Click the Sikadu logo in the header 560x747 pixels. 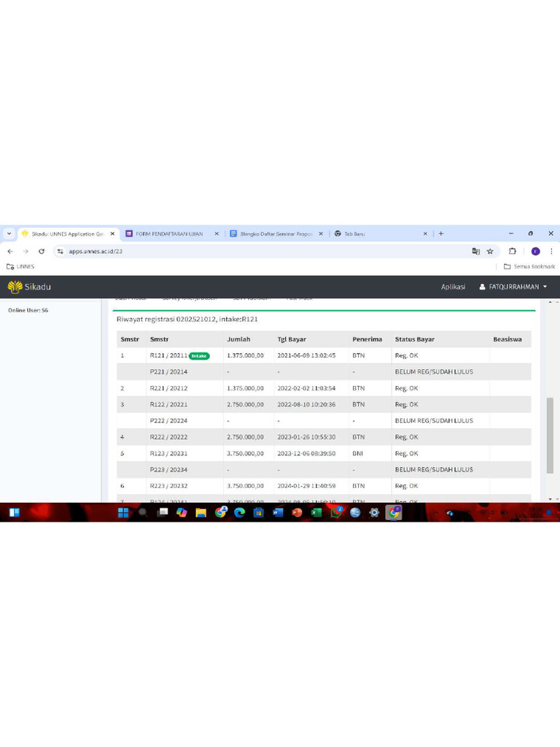pos(29,287)
